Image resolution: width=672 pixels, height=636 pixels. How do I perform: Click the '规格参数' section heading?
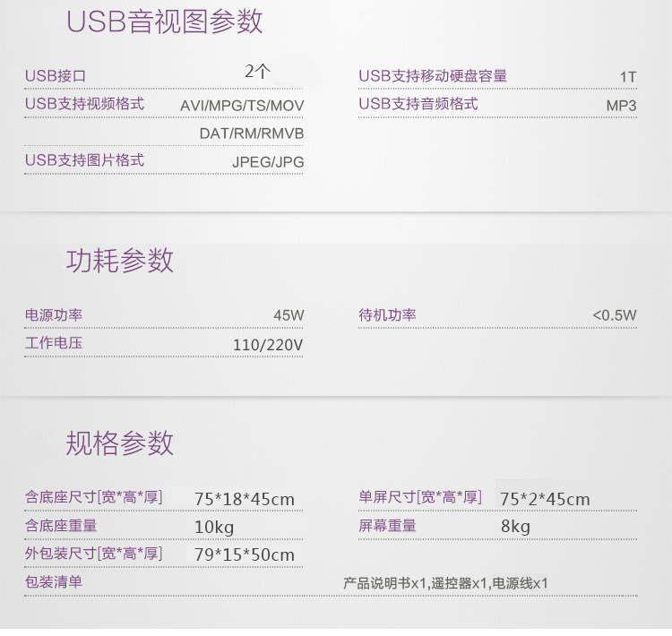[119, 443]
